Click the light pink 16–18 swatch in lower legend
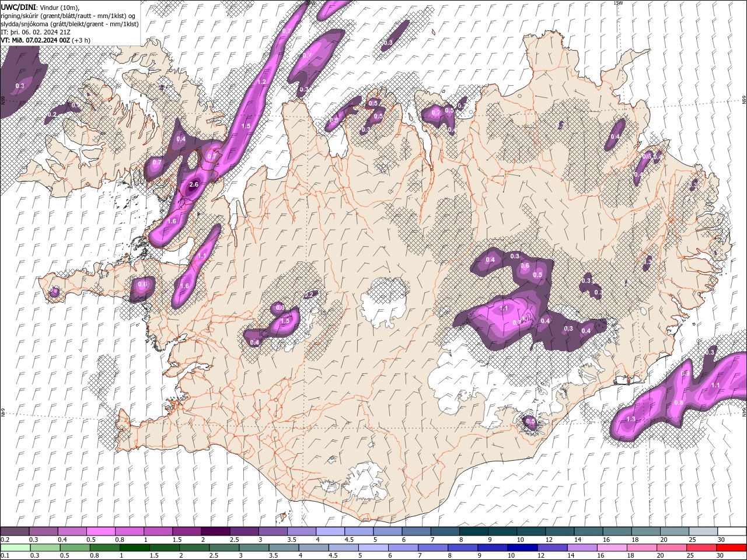Screen dimensions: 747x560 (x=612, y=548)
